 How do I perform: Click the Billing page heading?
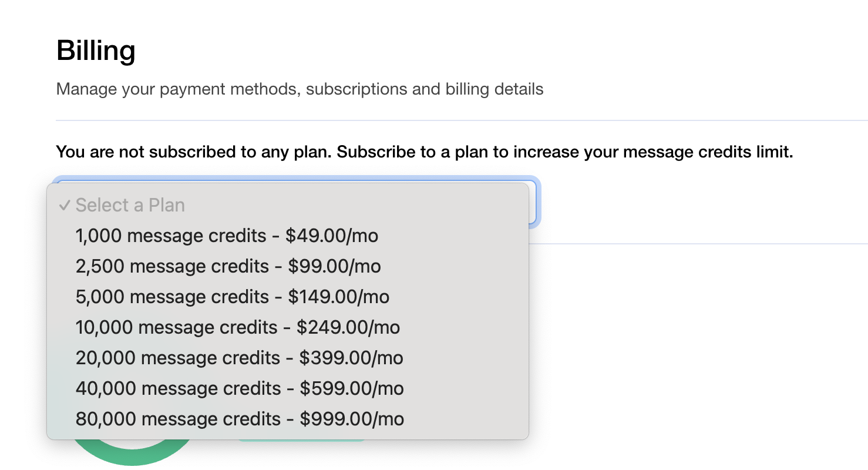click(96, 50)
